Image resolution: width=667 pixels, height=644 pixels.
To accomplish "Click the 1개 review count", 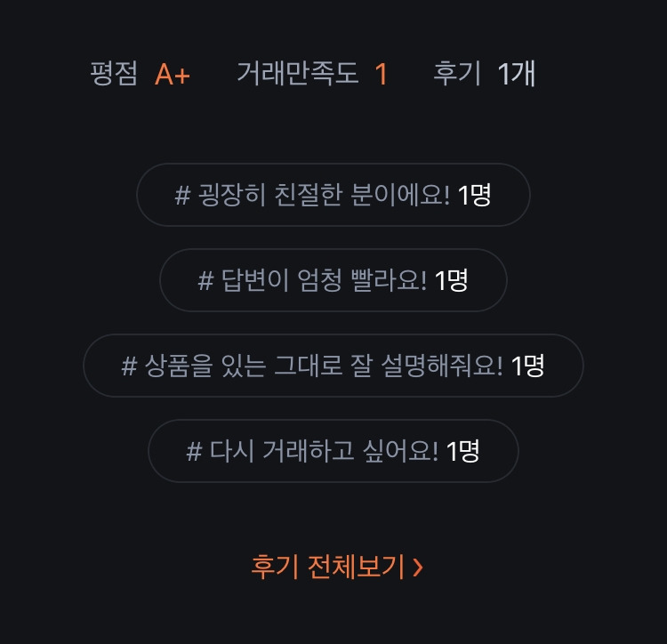I will point(516,74).
